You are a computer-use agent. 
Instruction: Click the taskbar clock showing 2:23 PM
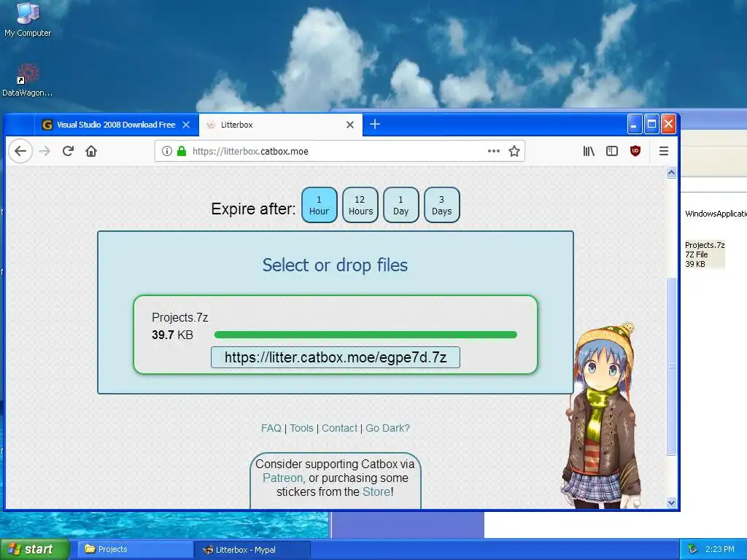720,549
